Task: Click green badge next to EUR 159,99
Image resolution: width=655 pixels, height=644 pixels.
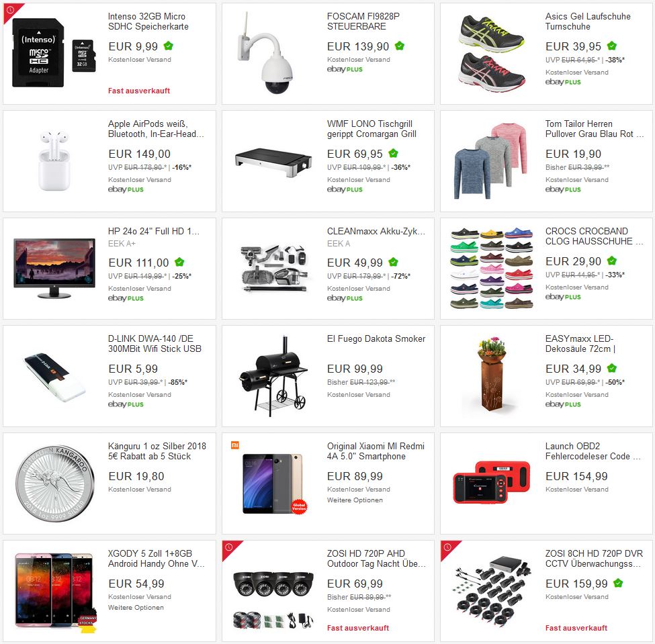Action: [x=618, y=583]
